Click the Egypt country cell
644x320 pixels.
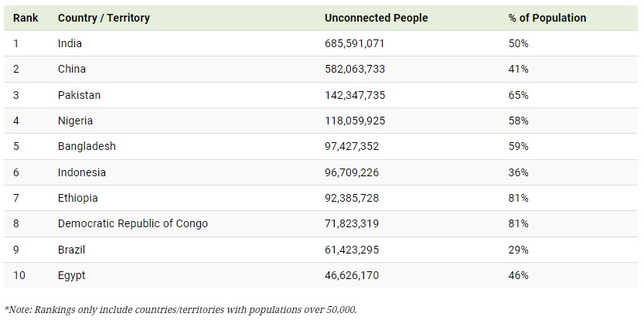coord(71,275)
